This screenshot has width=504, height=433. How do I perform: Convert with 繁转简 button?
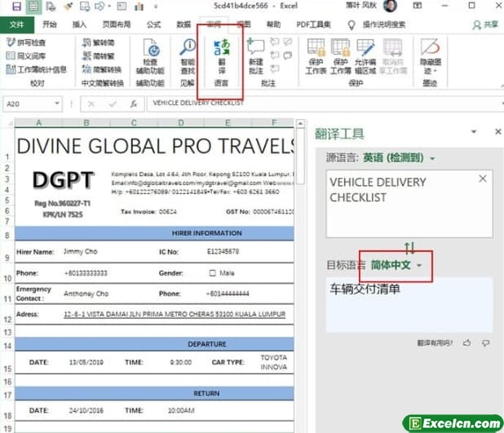point(99,42)
